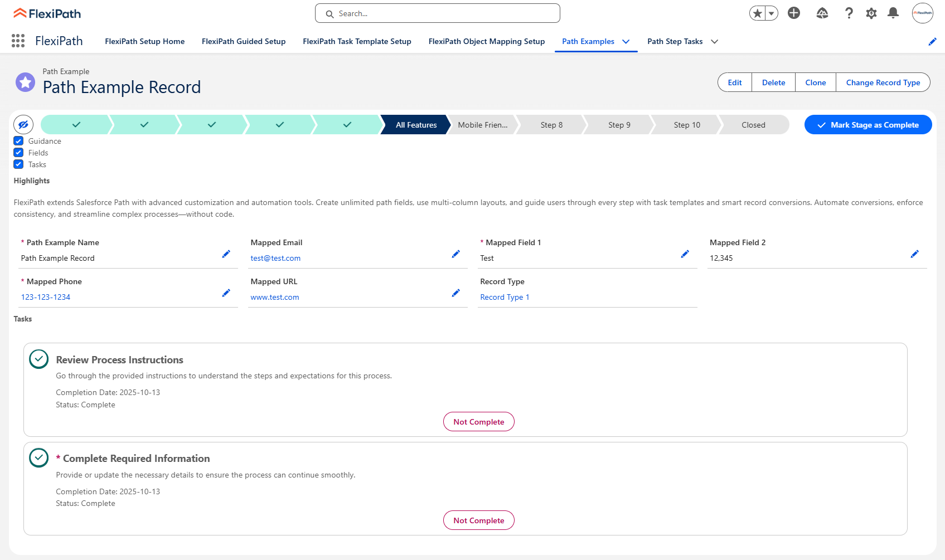
Task: Click pencil icon next to Mapped Field 2
Action: click(914, 254)
